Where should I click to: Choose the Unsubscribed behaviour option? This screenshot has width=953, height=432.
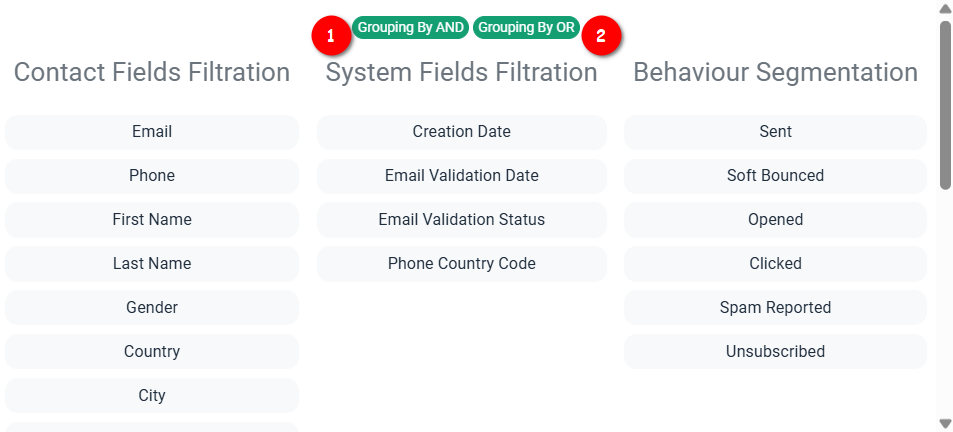[776, 352]
